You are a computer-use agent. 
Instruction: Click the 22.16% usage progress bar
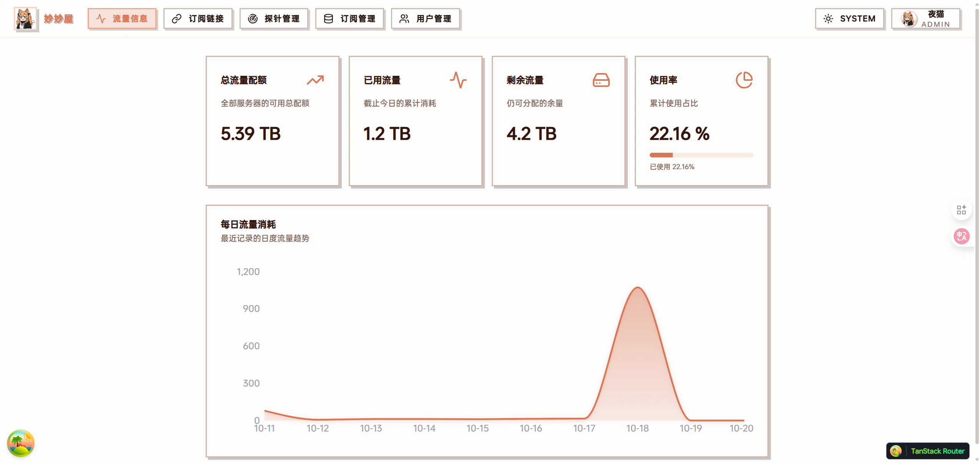point(701,155)
